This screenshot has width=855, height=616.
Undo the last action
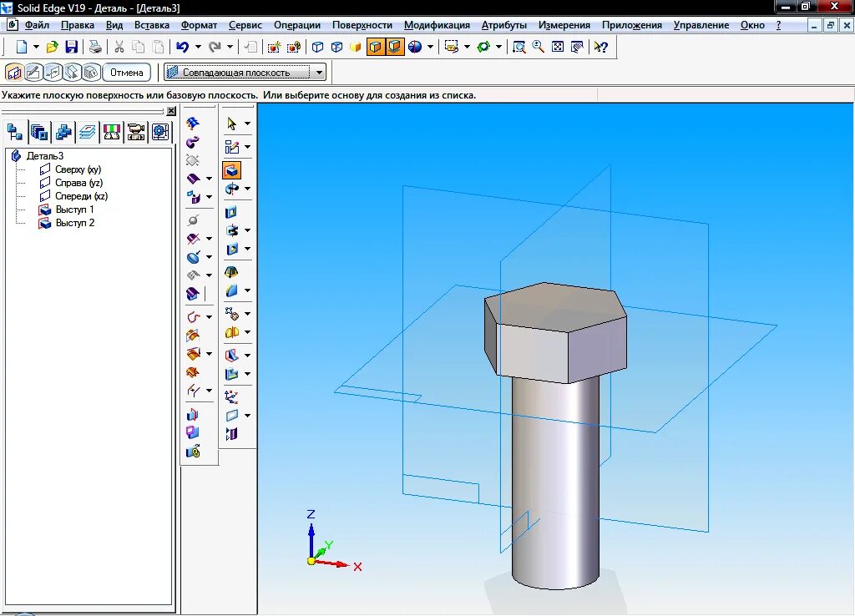point(182,47)
